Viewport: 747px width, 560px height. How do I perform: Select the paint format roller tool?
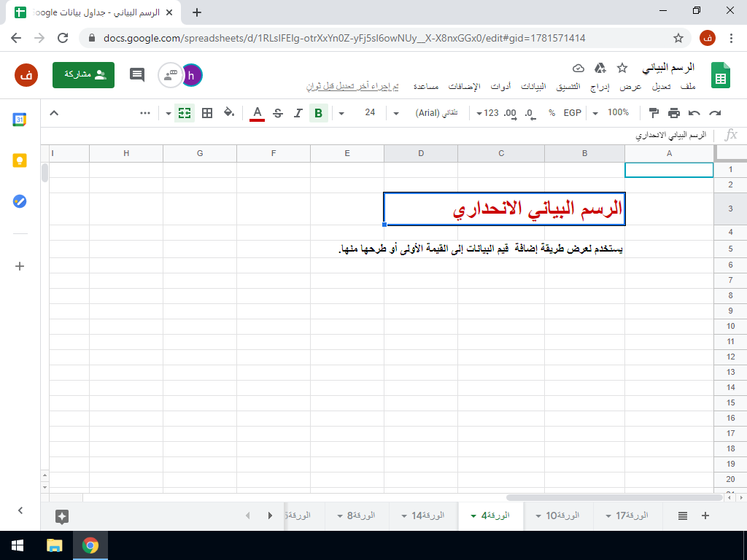[x=654, y=113]
